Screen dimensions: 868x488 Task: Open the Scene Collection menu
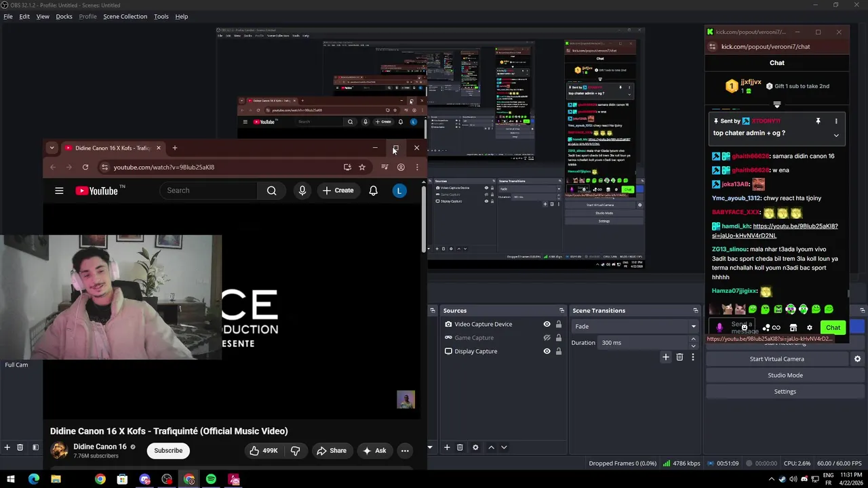[x=125, y=16]
